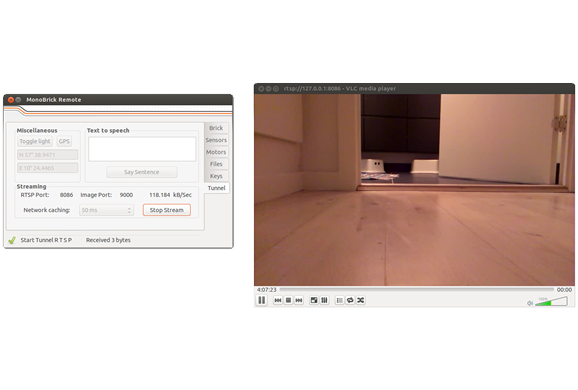Pause the VLC video playback
Viewport: 578px width, 390px height.
pyautogui.click(x=262, y=300)
